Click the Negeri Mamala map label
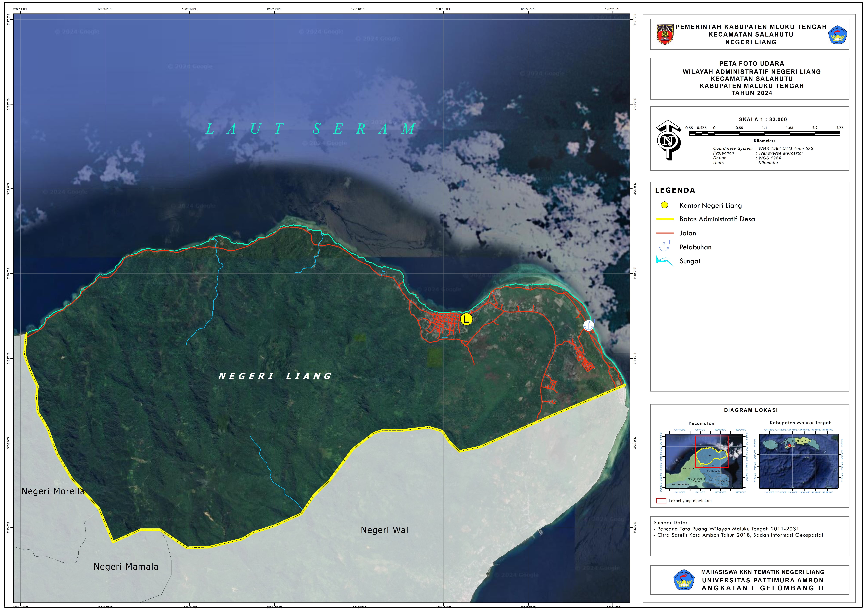 (x=126, y=567)
